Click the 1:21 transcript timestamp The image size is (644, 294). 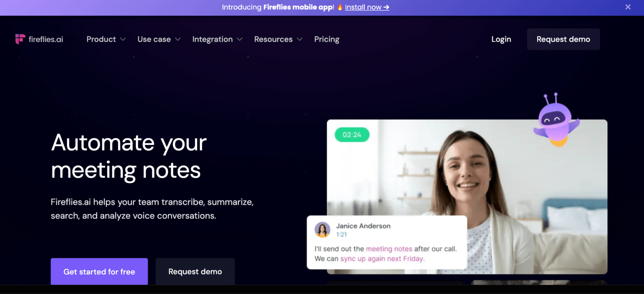click(341, 234)
